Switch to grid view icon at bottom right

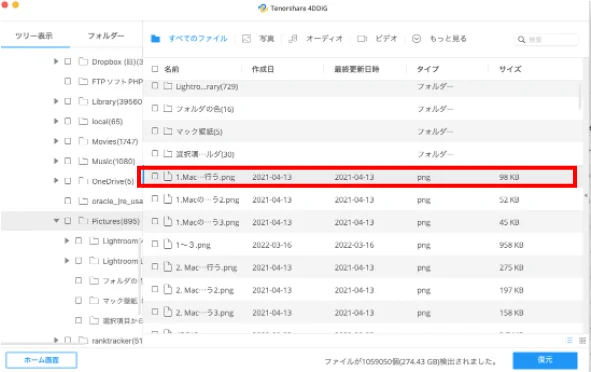click(582, 340)
